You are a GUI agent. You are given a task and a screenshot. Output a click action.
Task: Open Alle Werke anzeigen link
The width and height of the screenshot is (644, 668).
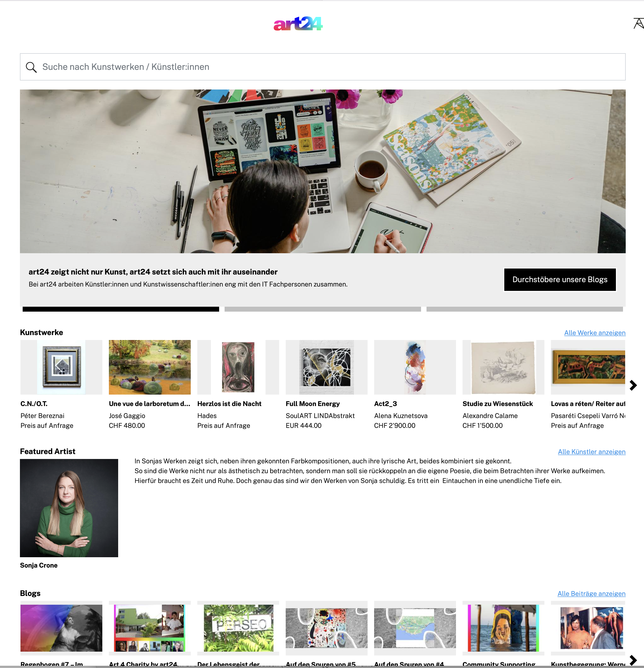point(595,333)
